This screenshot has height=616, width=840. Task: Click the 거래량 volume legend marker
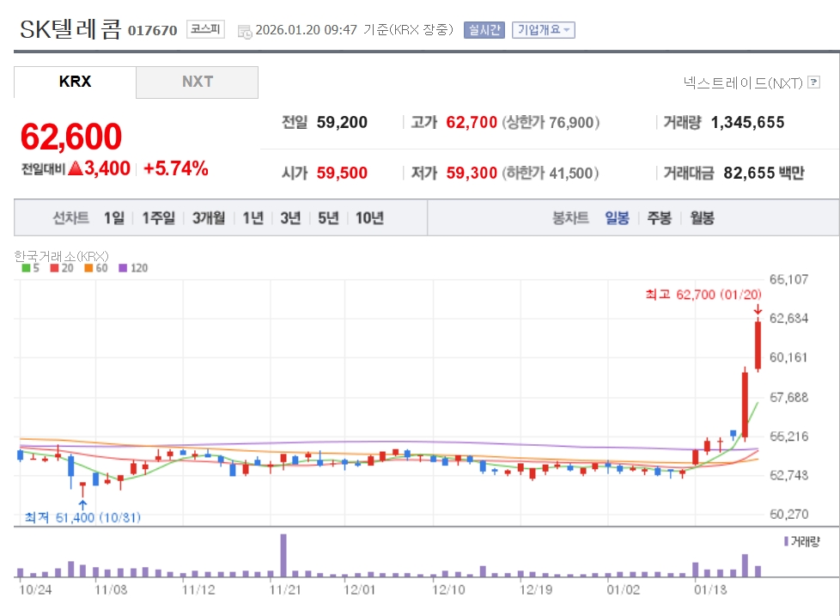785,541
